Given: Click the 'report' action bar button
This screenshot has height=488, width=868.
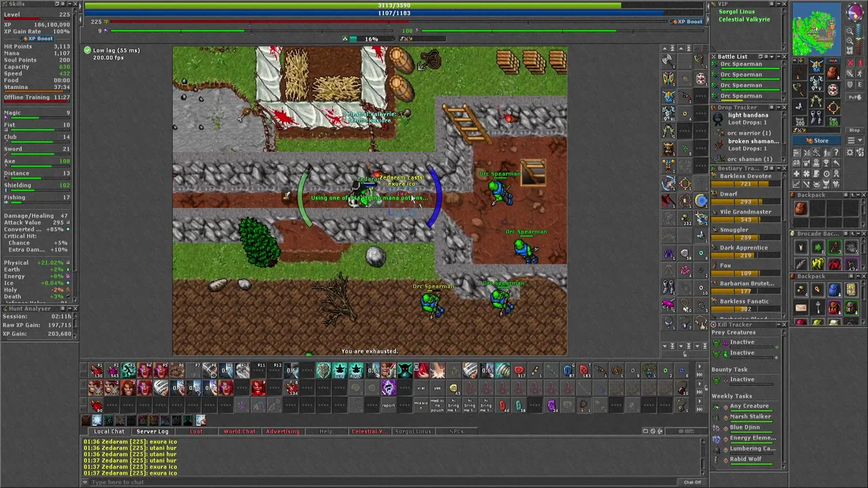Looking at the screenshot, I should coord(388,405).
